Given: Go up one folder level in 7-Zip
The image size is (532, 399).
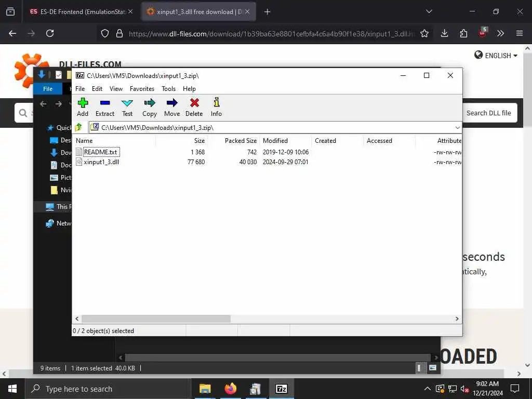Looking at the screenshot, I should point(78,128).
